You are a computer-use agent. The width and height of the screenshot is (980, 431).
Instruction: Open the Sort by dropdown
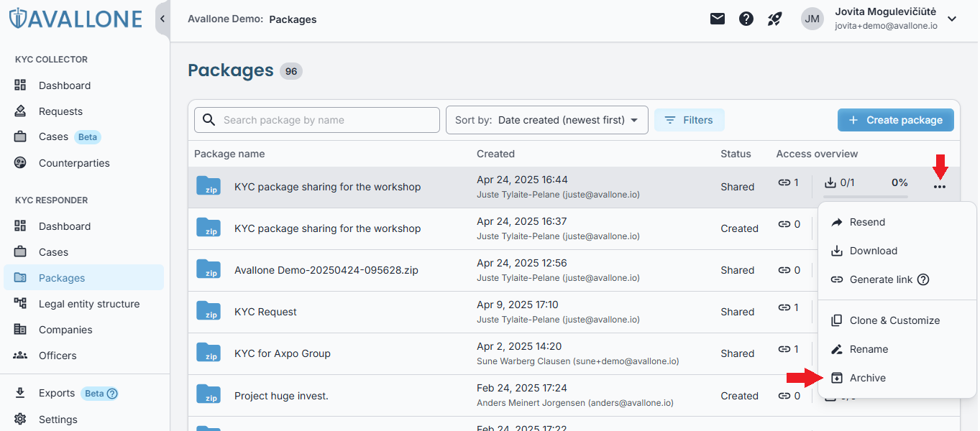547,120
